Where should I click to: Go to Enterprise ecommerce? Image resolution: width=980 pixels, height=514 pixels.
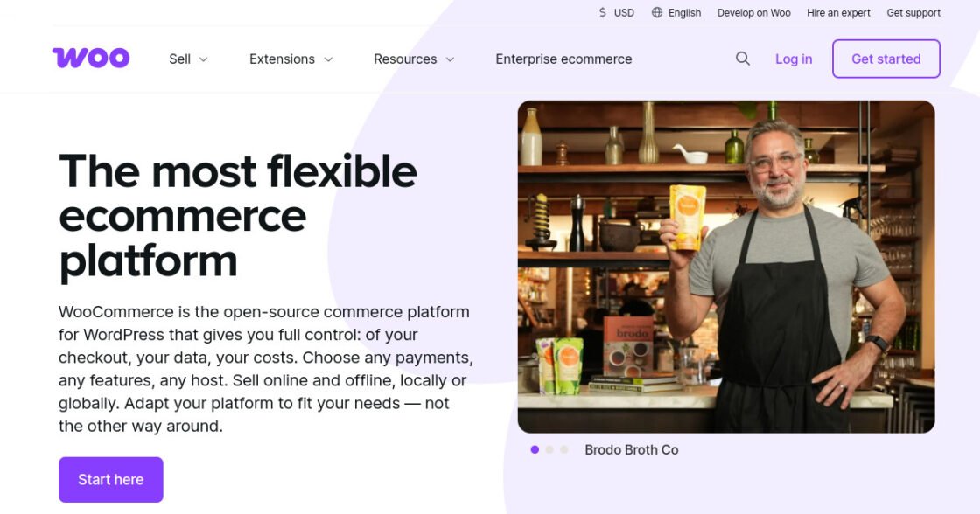[563, 59]
